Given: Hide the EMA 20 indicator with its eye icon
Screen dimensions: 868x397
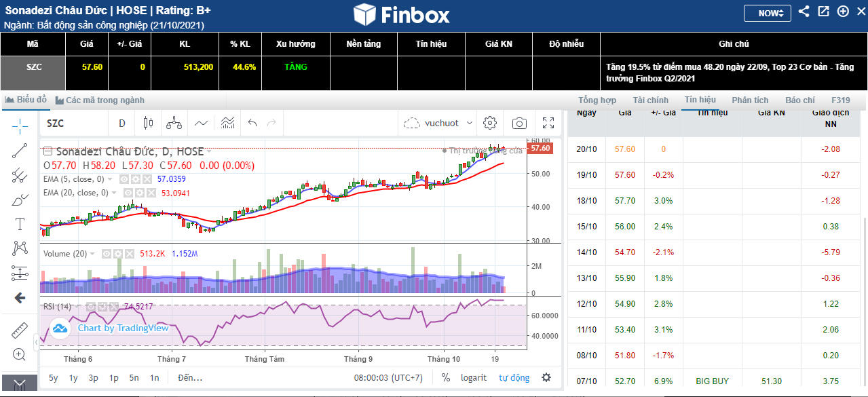Looking at the screenshot, I should coord(128,193).
